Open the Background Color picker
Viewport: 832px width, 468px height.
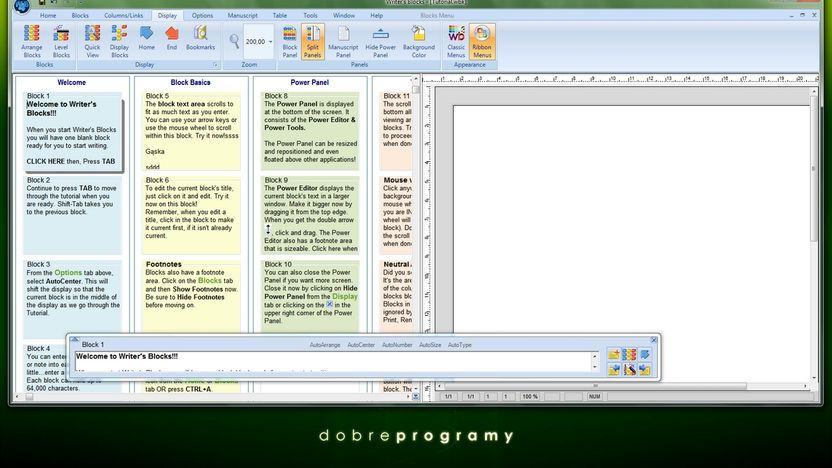(419, 41)
